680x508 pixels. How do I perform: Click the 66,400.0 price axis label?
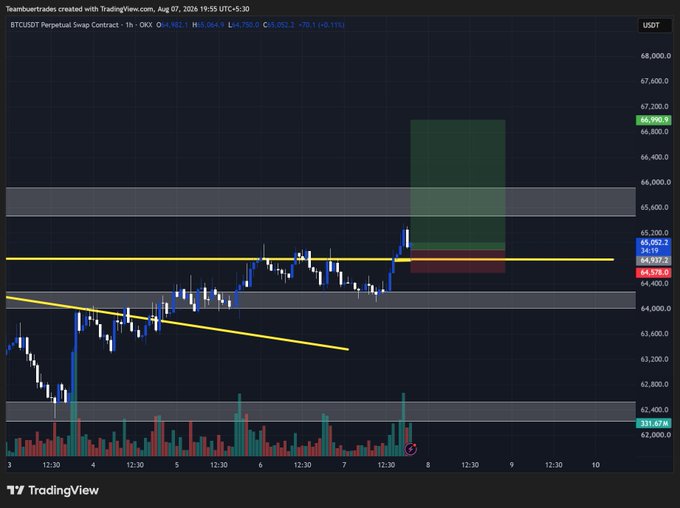pos(655,157)
